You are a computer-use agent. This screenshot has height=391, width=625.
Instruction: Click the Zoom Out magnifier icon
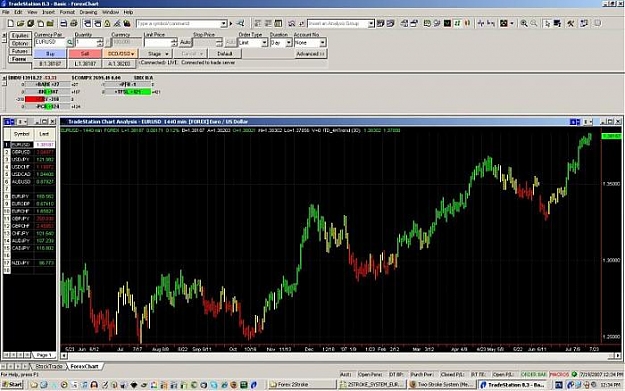click(x=534, y=24)
